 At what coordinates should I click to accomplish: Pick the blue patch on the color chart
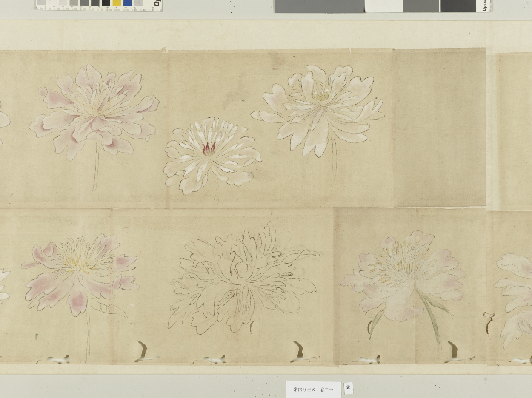tap(127, 3)
